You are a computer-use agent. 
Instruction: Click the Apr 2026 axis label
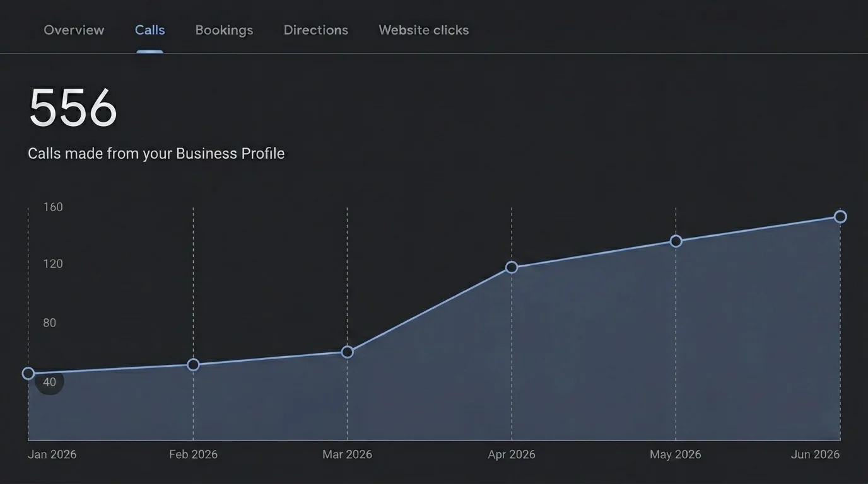tap(512, 454)
